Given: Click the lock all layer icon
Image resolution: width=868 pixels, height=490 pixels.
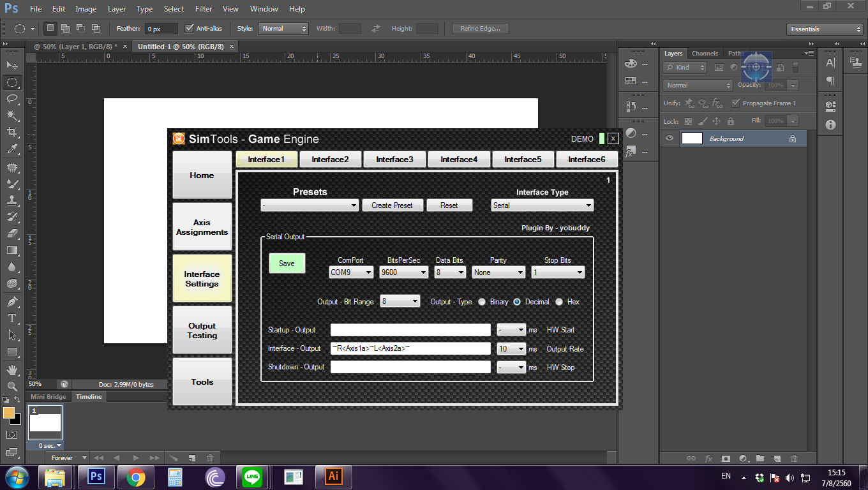Looking at the screenshot, I should tap(731, 121).
